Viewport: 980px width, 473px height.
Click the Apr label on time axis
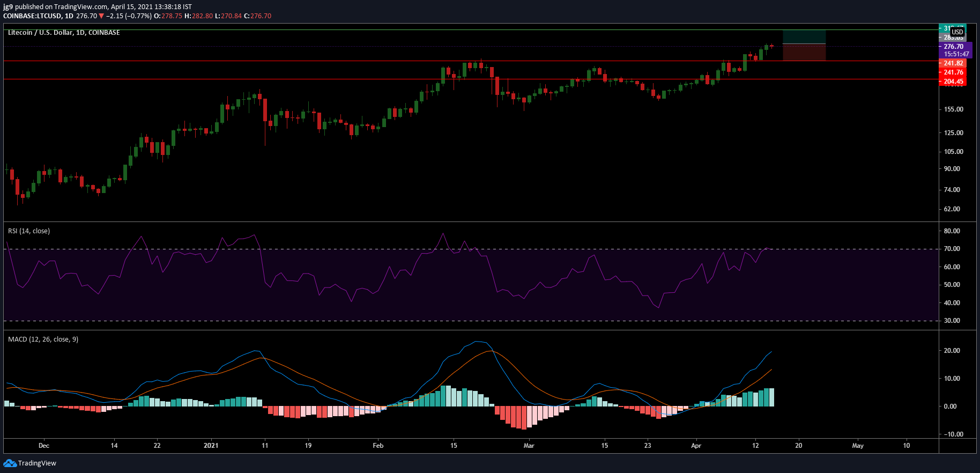click(696, 446)
